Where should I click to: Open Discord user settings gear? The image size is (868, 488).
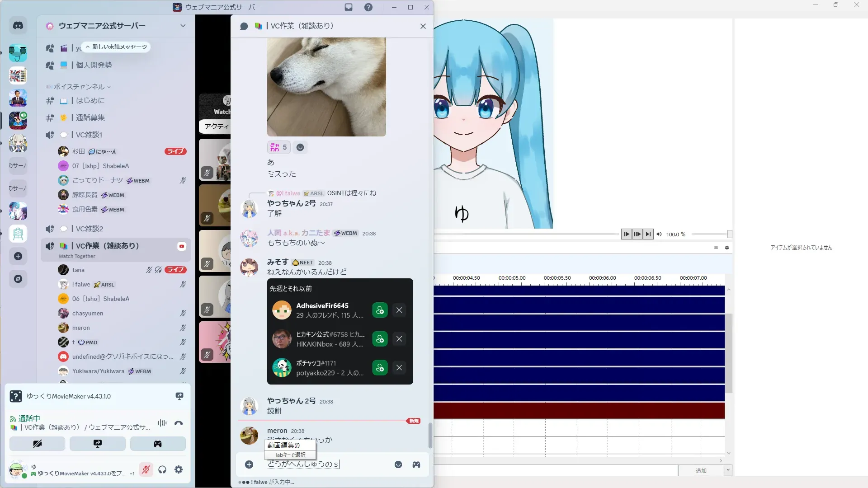(x=179, y=469)
